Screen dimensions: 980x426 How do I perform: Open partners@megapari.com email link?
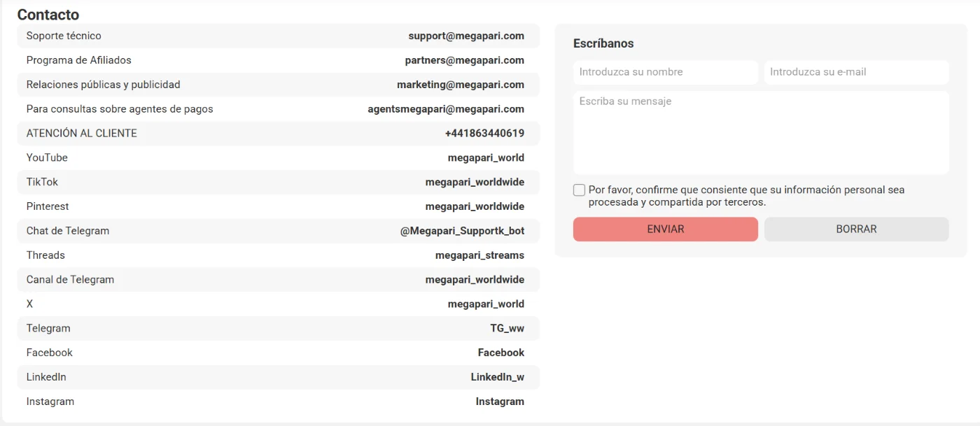tap(465, 60)
